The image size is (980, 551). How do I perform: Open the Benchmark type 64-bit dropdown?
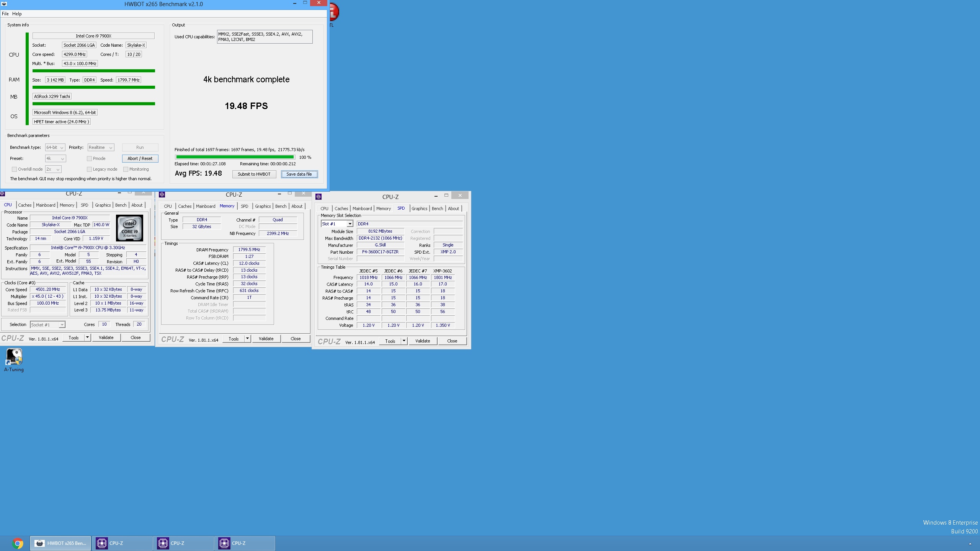tap(55, 147)
